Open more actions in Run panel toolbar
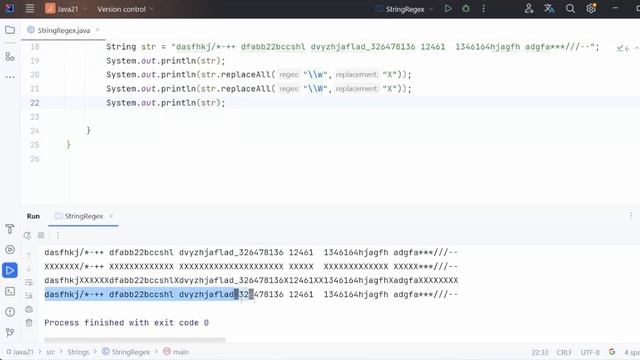The image size is (640, 360). (58, 236)
